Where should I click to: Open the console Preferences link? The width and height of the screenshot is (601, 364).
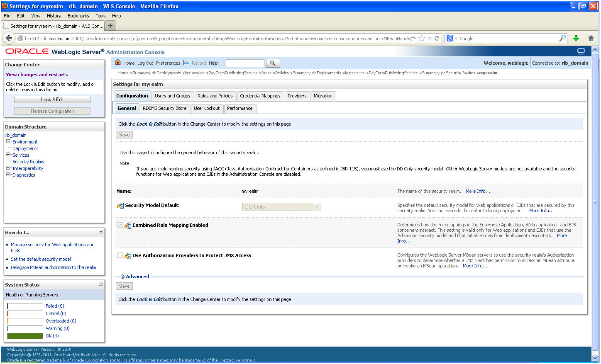(168, 63)
